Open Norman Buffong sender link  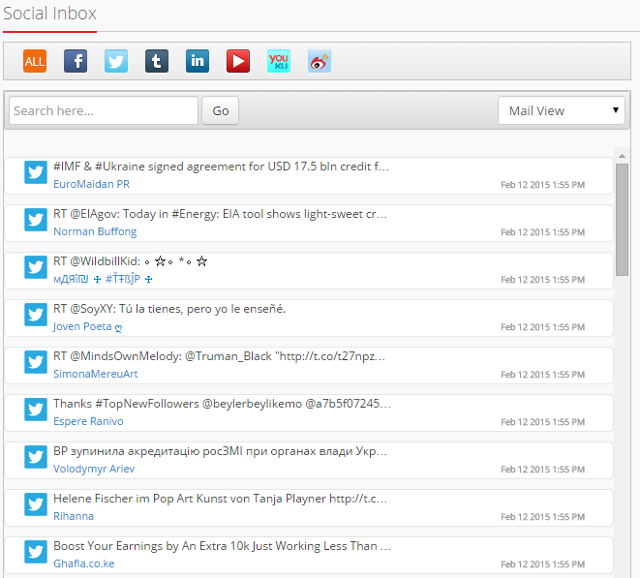tap(95, 231)
